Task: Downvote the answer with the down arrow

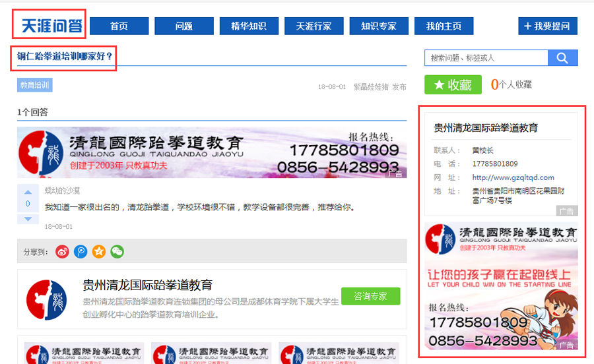Action: pos(28,219)
